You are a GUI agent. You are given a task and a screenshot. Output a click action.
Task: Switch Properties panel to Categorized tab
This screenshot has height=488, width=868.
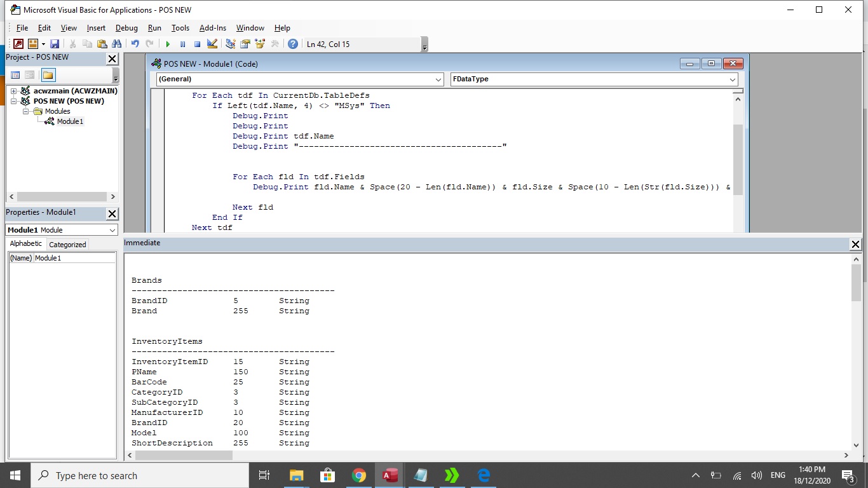point(66,244)
